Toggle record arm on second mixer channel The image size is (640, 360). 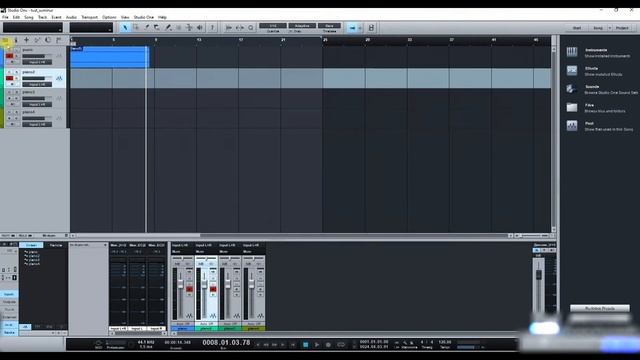213,289
